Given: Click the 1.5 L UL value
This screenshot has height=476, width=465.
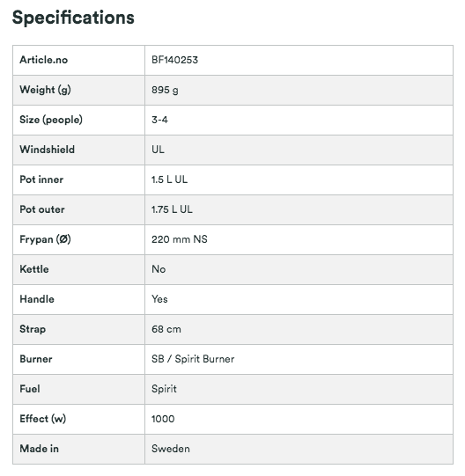Looking at the screenshot, I should click(x=170, y=179).
